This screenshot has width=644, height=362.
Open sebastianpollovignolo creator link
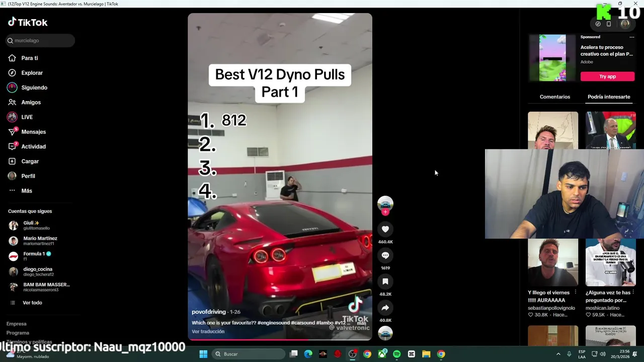tap(551, 308)
